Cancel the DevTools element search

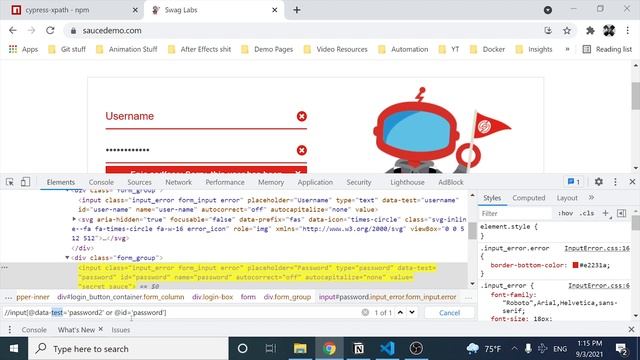(x=449, y=313)
